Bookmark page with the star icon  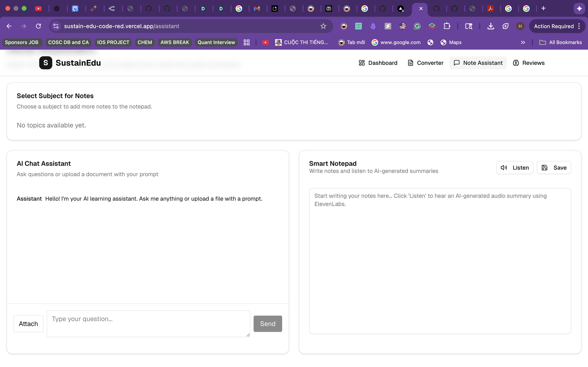(x=323, y=26)
